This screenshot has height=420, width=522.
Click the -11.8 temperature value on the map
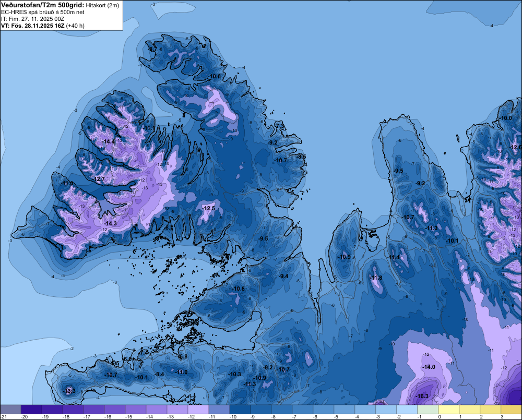pos(376,278)
